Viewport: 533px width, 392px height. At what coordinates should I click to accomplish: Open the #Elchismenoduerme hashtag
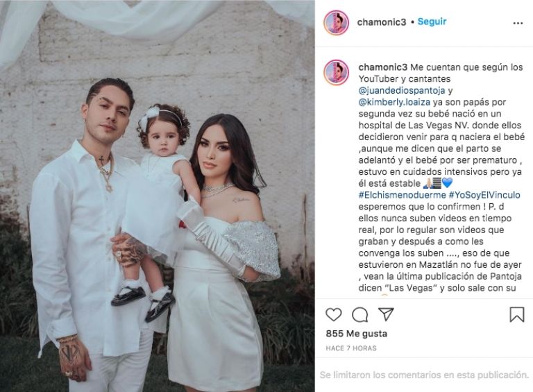[402, 195]
